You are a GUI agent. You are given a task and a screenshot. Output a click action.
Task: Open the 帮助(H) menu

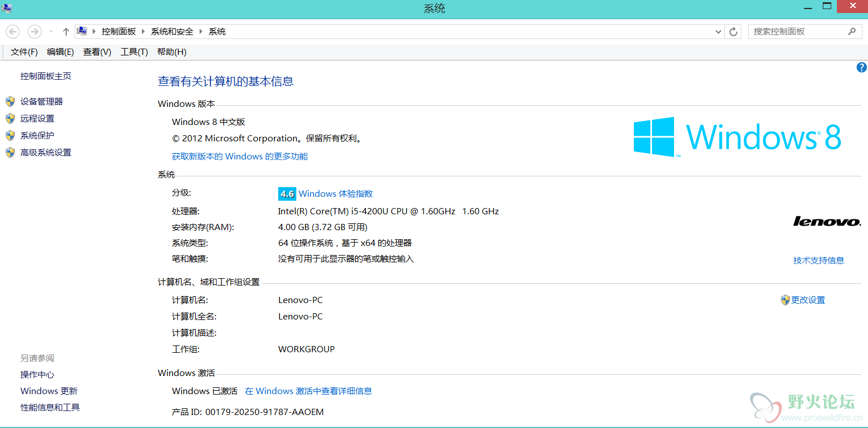point(172,52)
